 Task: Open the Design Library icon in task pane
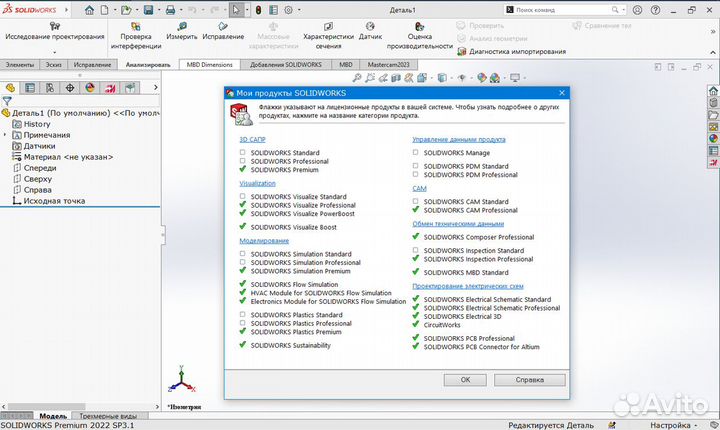pyautogui.click(x=713, y=102)
